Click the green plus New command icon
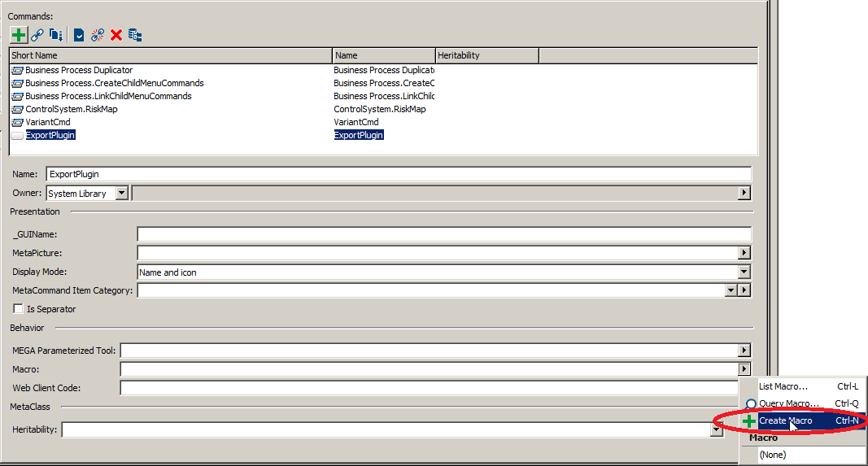868x466 pixels. tap(18, 35)
